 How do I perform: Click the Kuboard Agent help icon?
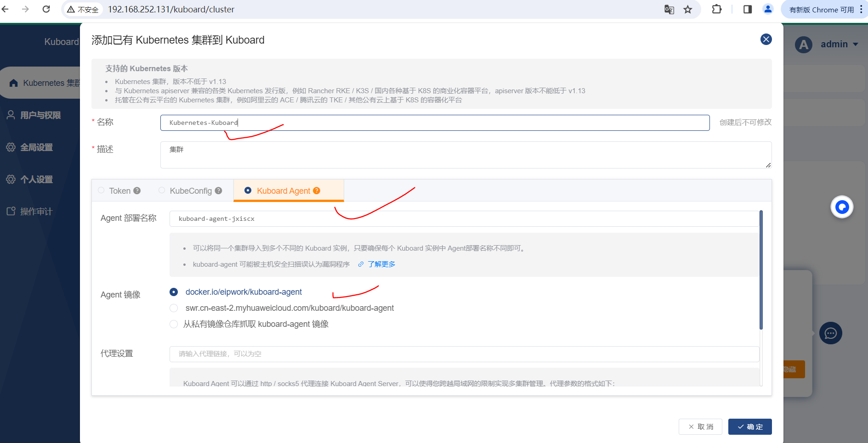pyautogui.click(x=317, y=191)
